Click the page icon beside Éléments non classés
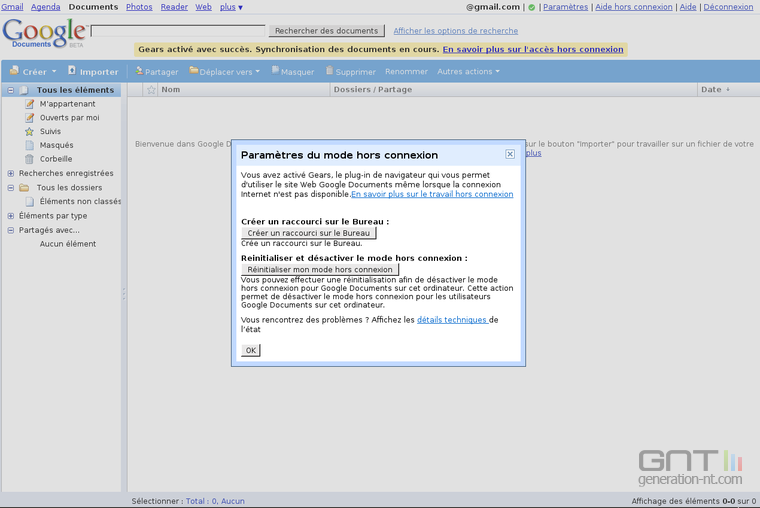The image size is (760, 508). pos(30,201)
